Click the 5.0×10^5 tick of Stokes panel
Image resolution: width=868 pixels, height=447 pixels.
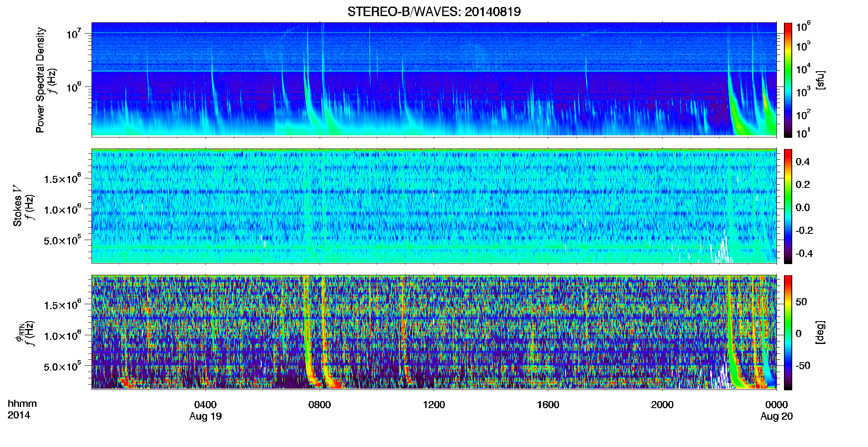63,240
